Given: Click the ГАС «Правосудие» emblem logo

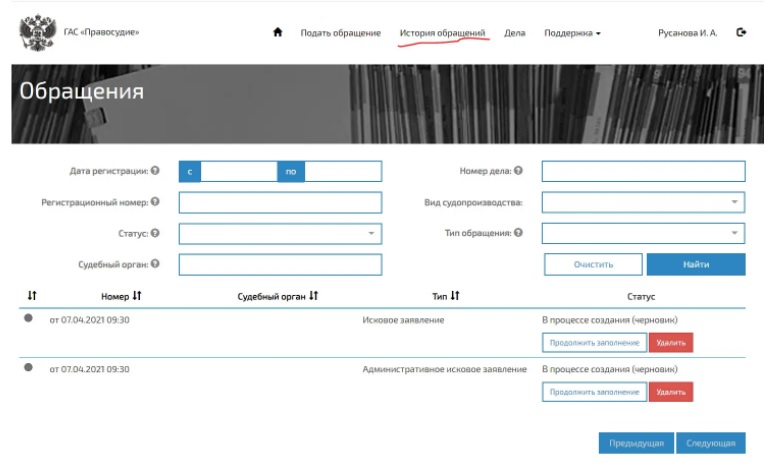Looking at the screenshot, I should click(38, 33).
